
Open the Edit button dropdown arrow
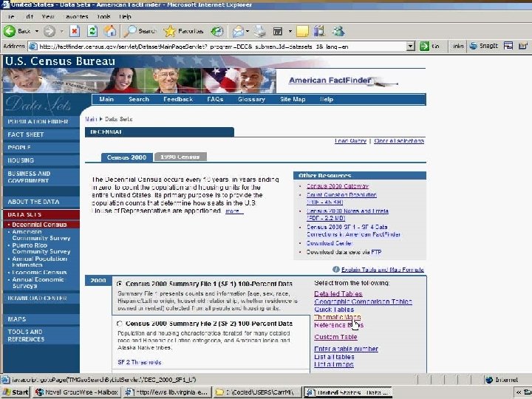coord(290,31)
